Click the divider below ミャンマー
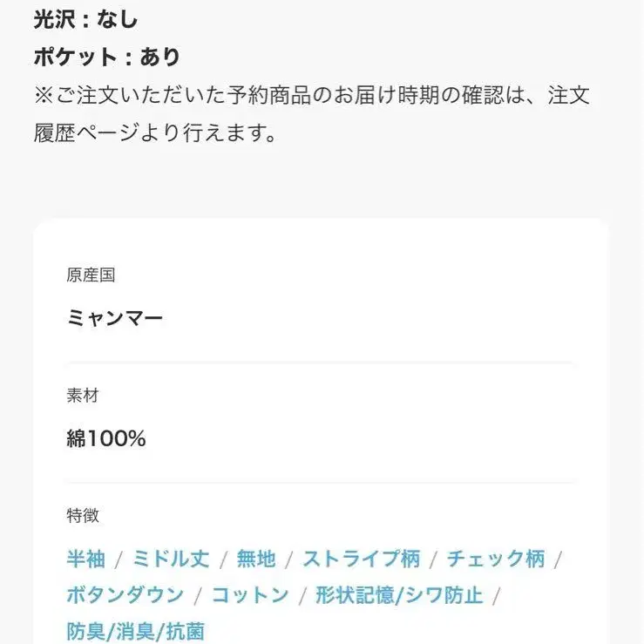 coord(321,363)
